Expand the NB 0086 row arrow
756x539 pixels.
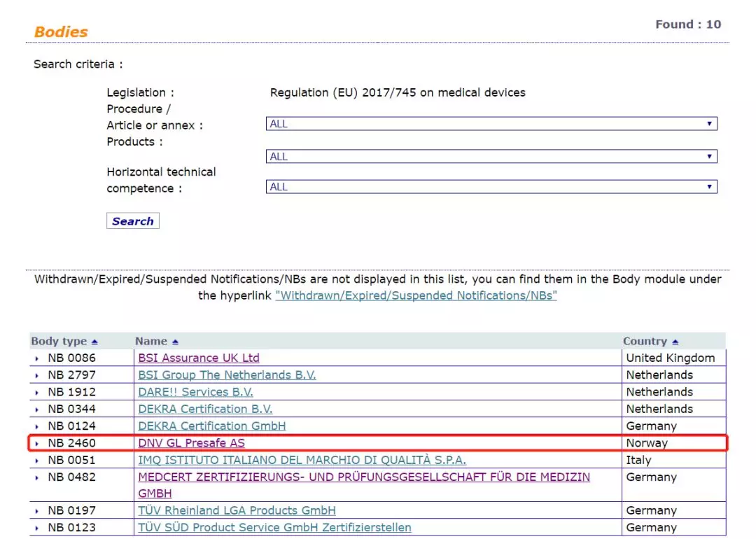[36, 358]
